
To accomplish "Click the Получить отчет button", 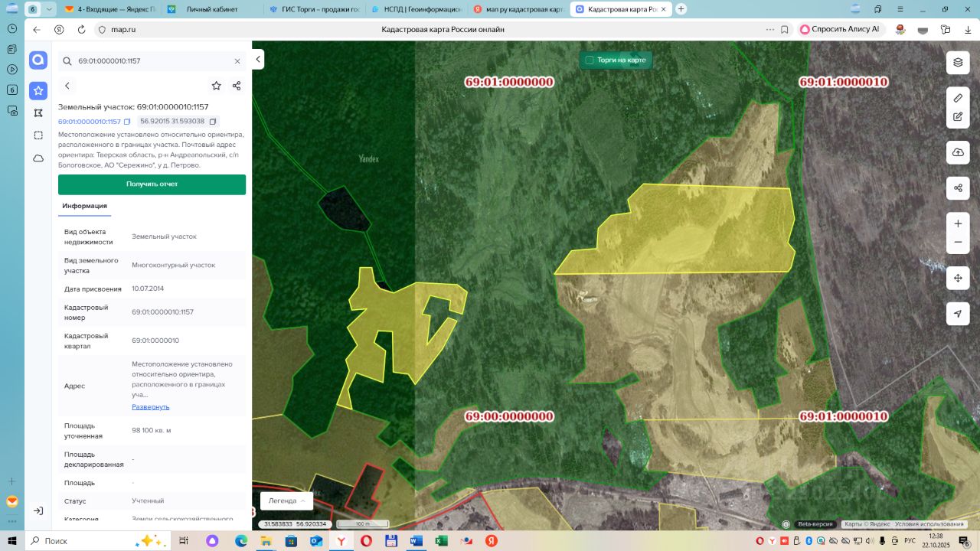I will pos(152,184).
